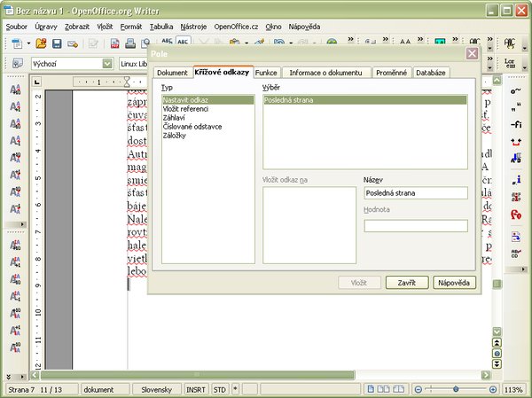This screenshot has width=532, height=398.
Task: Select Posledná strana in Výběr list
Action: pos(364,100)
